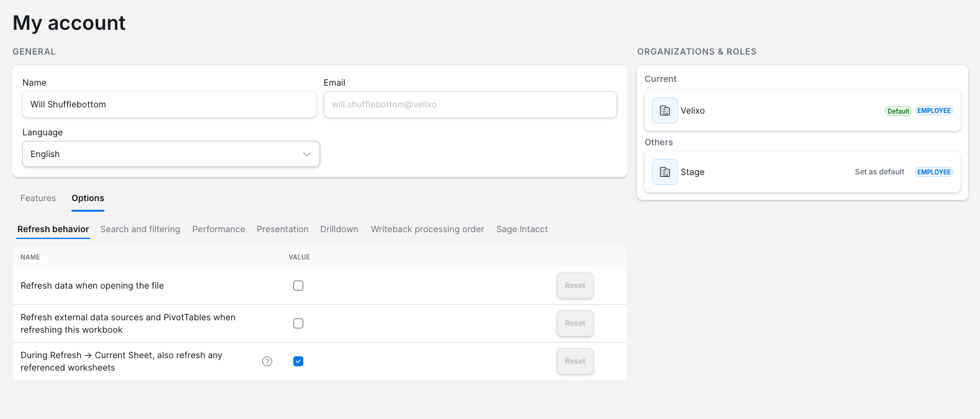Image resolution: width=980 pixels, height=419 pixels.
Task: Click the GENERAL section heading
Action: (34, 52)
